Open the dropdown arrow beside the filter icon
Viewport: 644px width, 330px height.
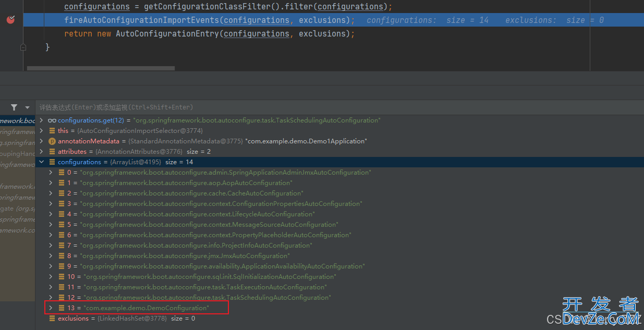[27, 107]
